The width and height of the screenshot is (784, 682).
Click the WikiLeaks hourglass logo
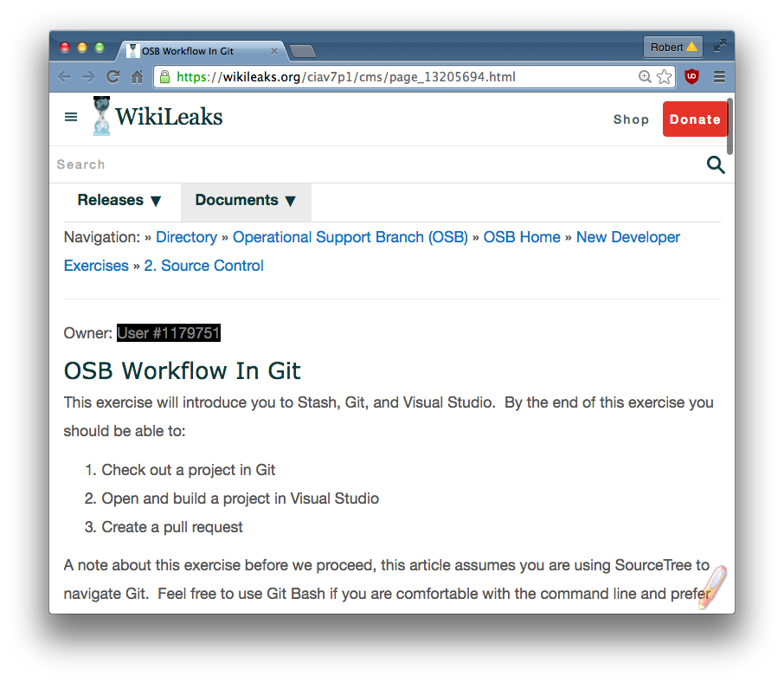coord(101,116)
